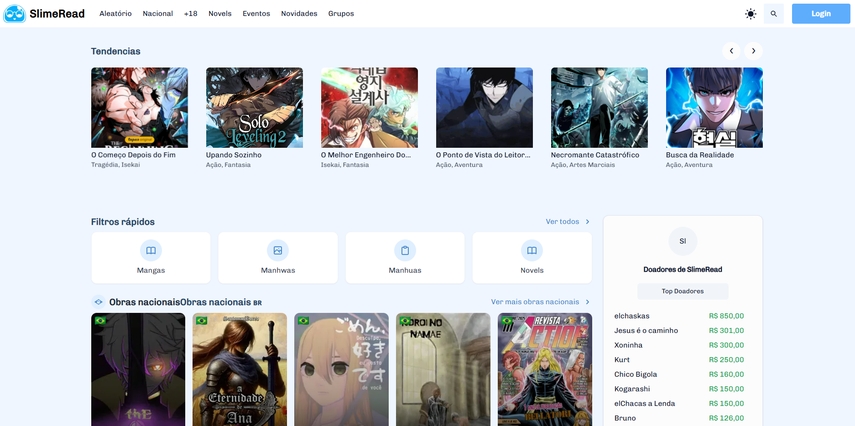Click the Manhwas filter label

[278, 270]
